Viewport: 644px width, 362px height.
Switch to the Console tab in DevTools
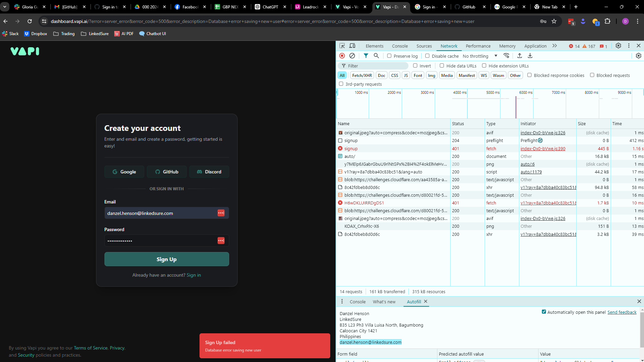(400, 46)
